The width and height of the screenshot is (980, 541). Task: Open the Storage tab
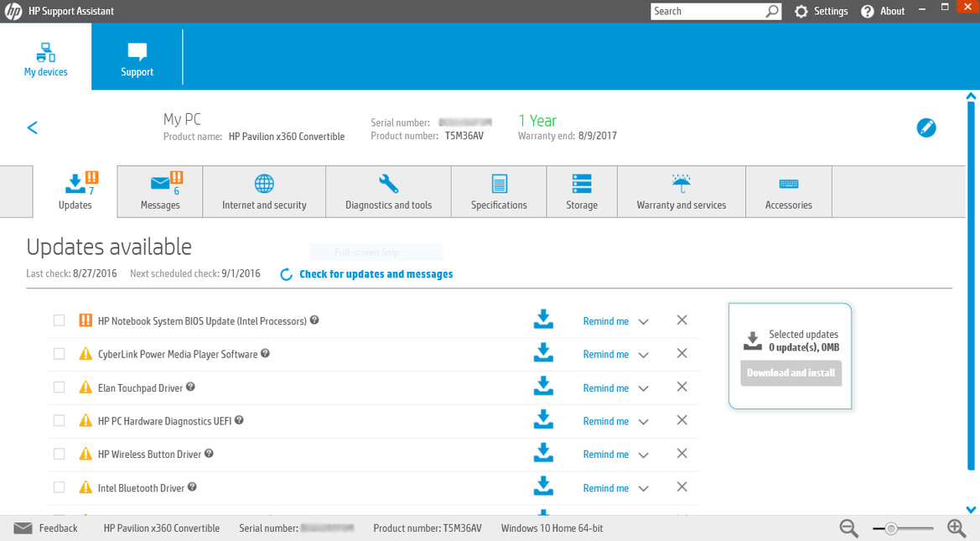coord(582,191)
